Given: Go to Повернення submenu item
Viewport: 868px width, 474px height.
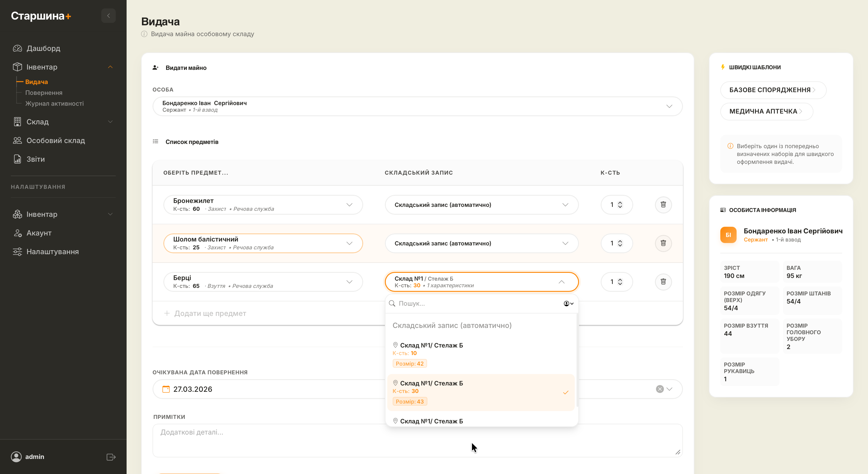Looking at the screenshot, I should [x=44, y=92].
